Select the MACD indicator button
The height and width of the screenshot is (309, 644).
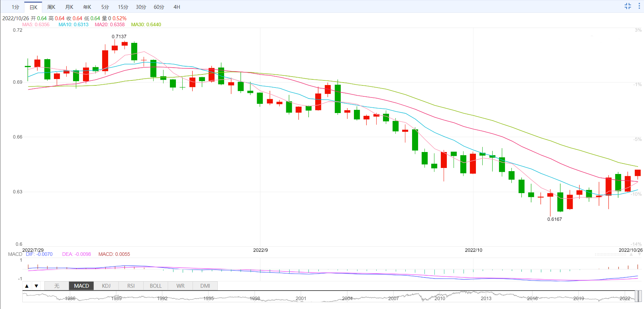(x=81, y=286)
